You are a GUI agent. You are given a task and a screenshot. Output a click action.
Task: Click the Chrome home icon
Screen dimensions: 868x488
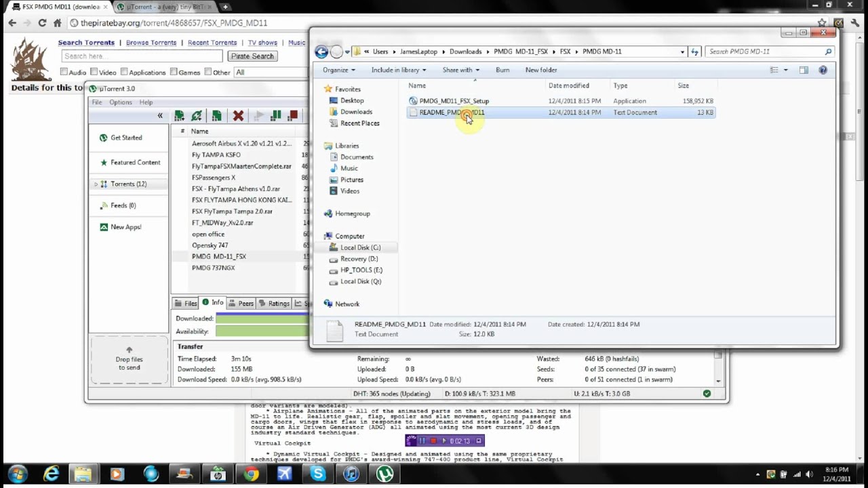[58, 22]
